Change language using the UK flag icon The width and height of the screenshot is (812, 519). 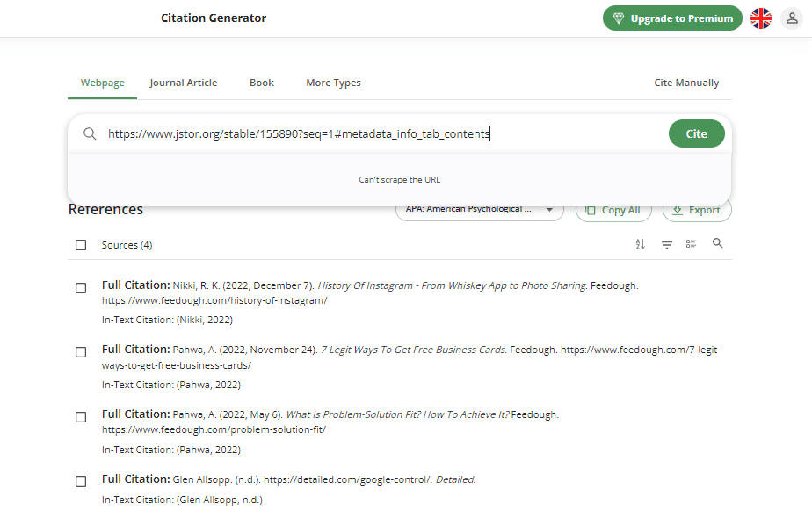761,18
